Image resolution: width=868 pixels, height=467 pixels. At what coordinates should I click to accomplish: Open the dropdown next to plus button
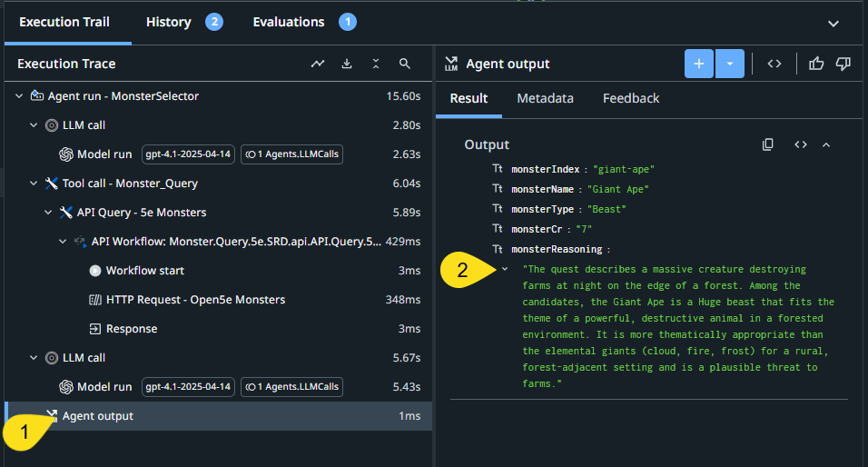pos(730,64)
